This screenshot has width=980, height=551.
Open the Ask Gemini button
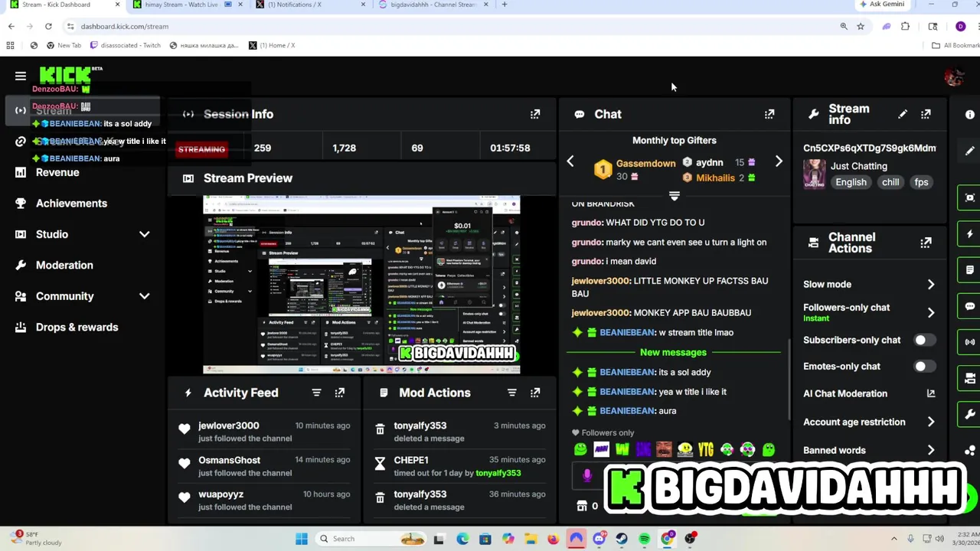882,5
